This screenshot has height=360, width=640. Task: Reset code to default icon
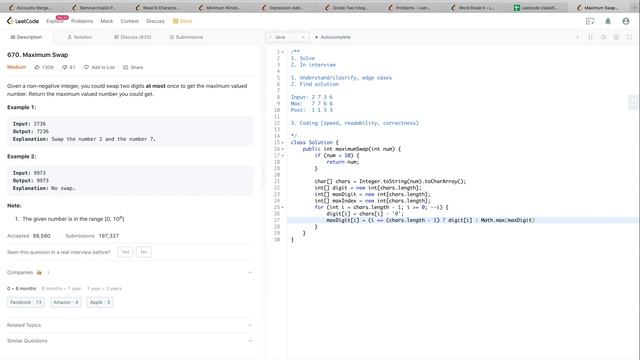[x=603, y=37]
